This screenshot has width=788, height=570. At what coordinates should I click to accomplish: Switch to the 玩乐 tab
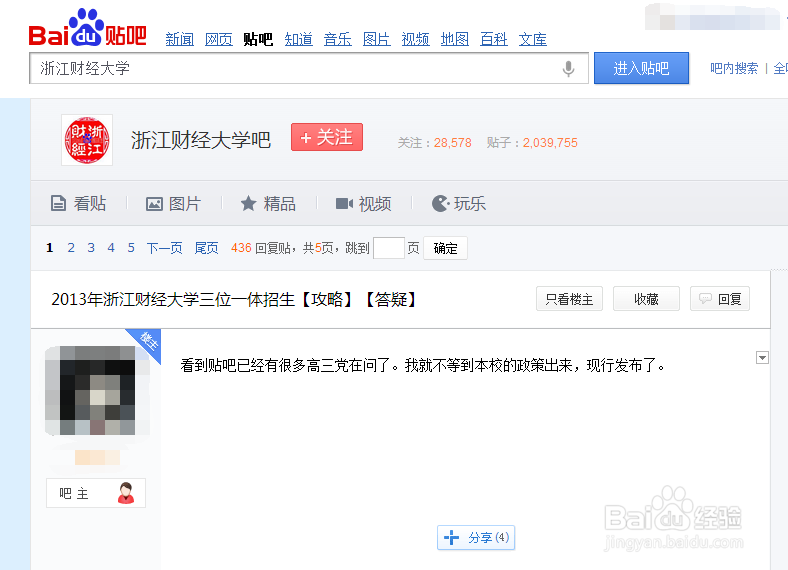point(459,204)
